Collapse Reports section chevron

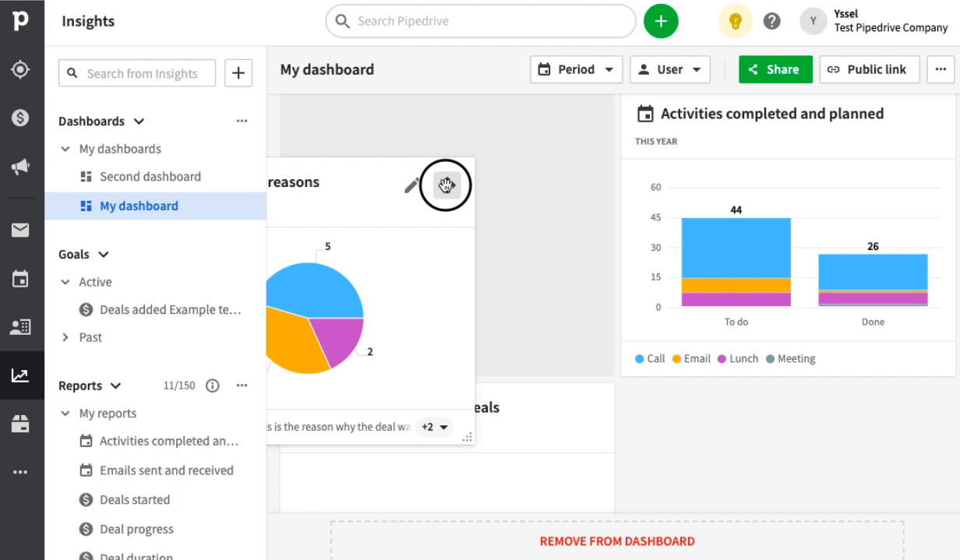(115, 386)
